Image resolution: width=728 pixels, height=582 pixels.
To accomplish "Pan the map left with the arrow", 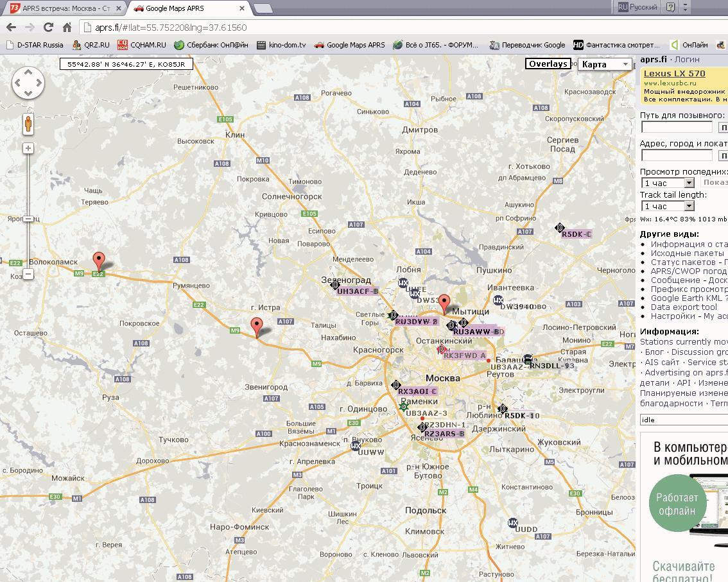I will [17, 83].
